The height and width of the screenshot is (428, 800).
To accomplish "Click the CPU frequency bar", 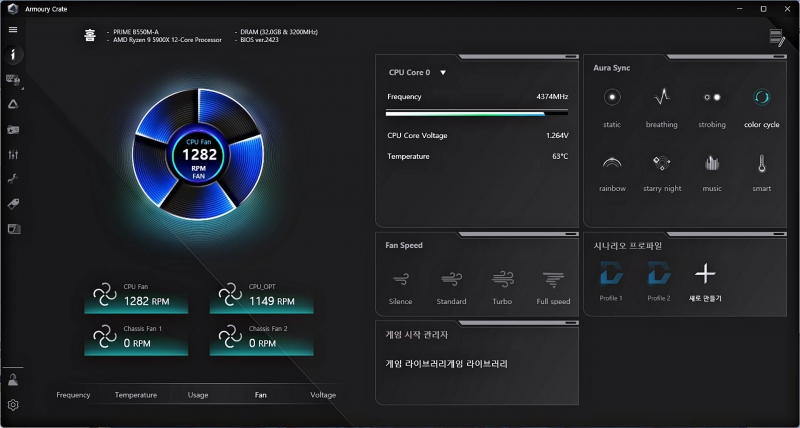I will (476, 113).
